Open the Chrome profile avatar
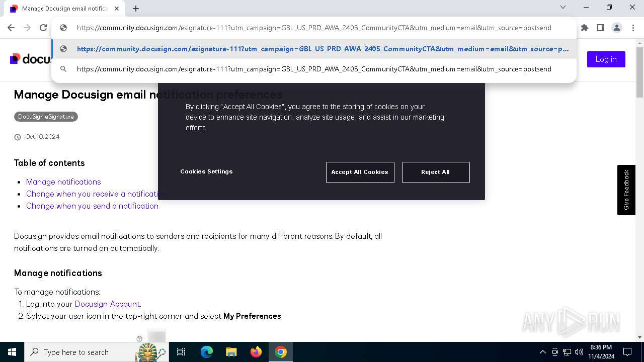 coord(617,28)
